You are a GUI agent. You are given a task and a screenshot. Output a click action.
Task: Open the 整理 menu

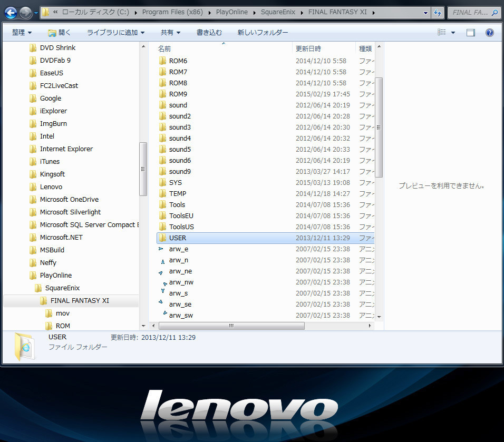[x=22, y=33]
